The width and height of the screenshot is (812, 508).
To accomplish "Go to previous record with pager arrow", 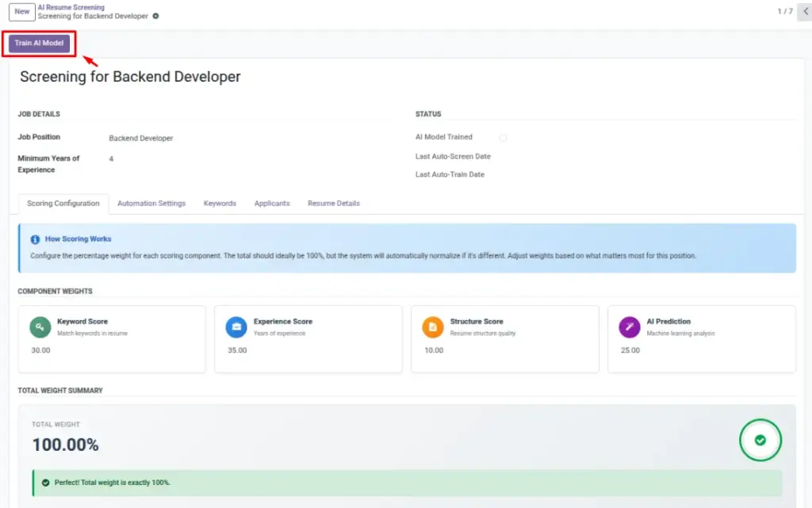I will 806,11.
